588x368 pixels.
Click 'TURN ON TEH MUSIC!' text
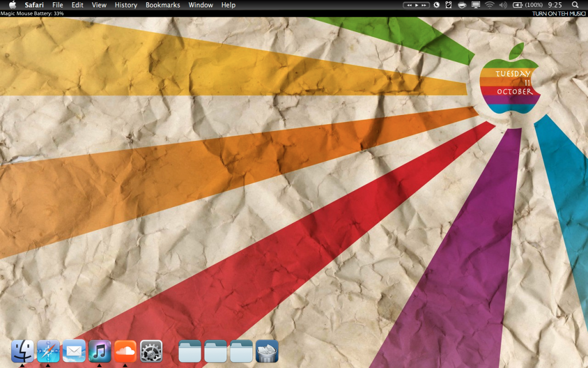tap(559, 14)
